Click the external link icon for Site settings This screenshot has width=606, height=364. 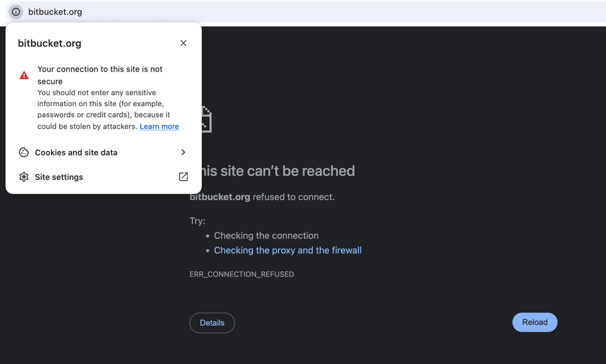pyautogui.click(x=183, y=177)
